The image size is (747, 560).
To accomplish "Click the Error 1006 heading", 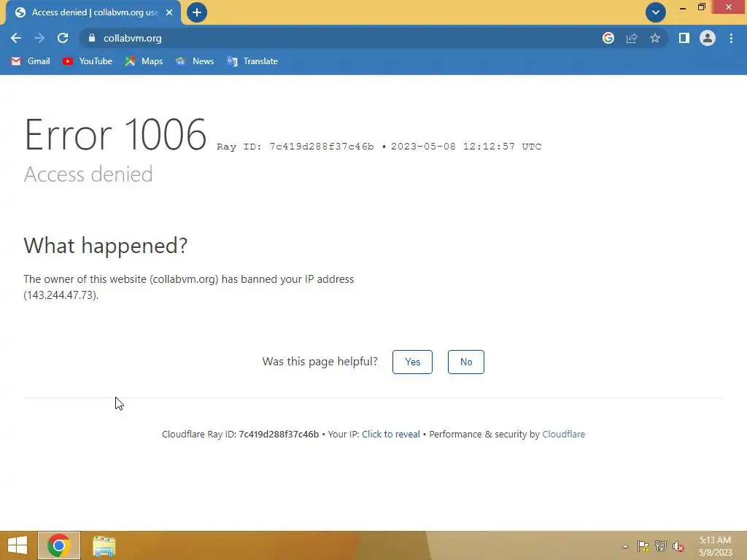I will [x=116, y=135].
